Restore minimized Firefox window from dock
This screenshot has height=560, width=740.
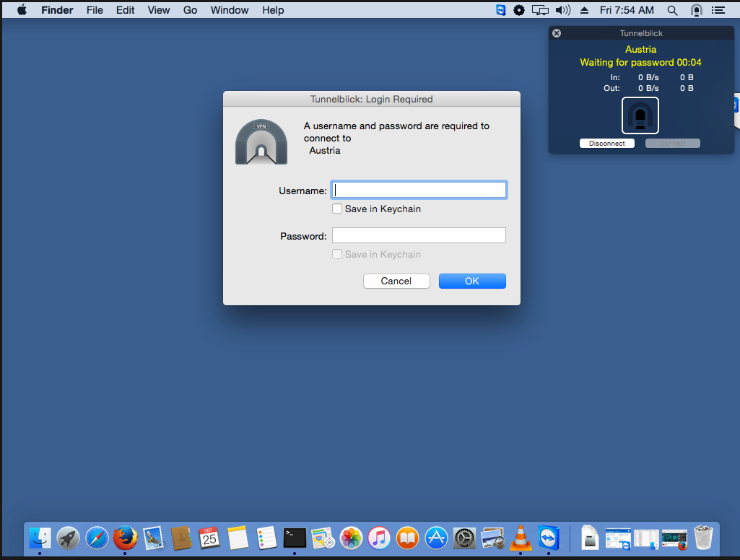(x=675, y=539)
